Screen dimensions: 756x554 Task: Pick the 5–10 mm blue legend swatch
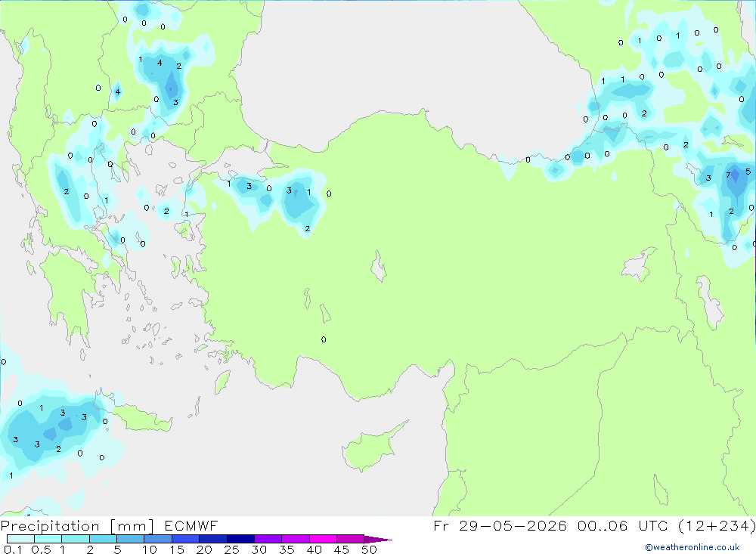pos(130,539)
